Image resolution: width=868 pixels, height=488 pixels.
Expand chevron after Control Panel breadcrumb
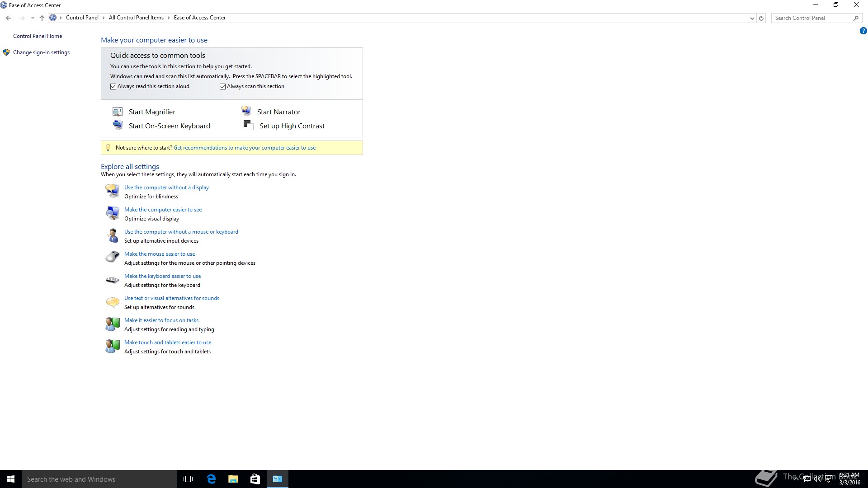(x=104, y=18)
